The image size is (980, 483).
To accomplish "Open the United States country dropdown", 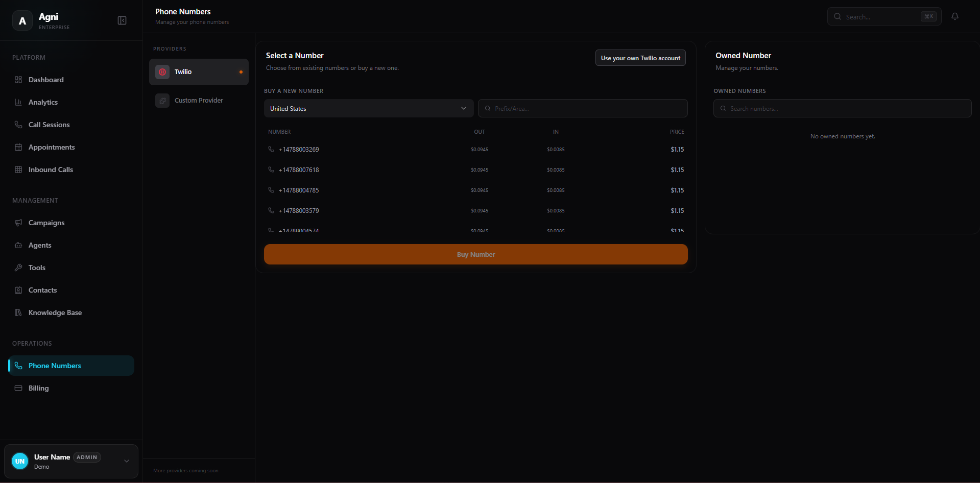I will pos(368,108).
